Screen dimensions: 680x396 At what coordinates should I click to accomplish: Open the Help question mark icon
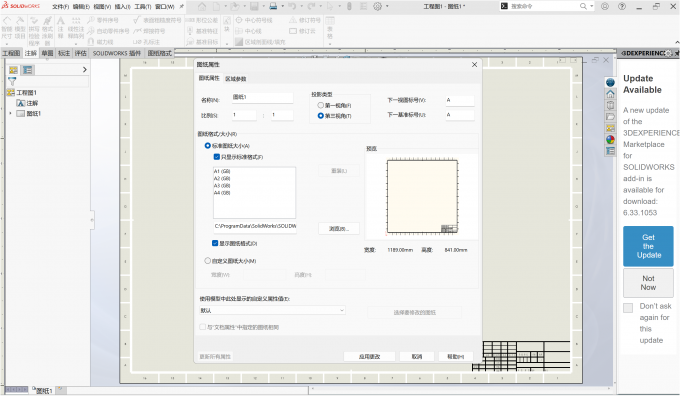click(622, 7)
